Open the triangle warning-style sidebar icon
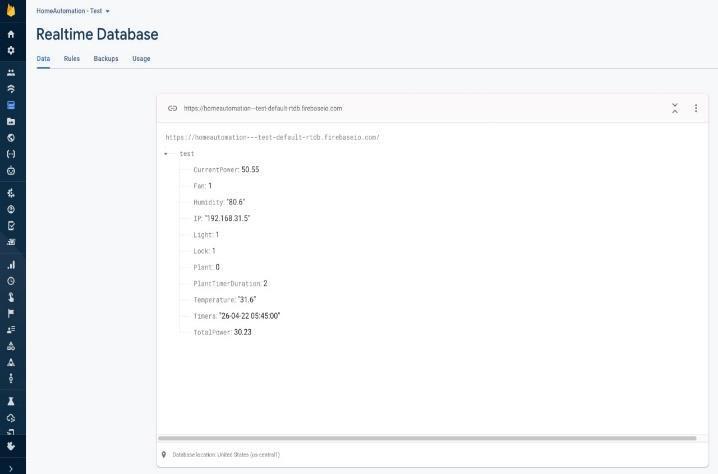The height and width of the screenshot is (474, 718). pyautogui.click(x=11, y=362)
